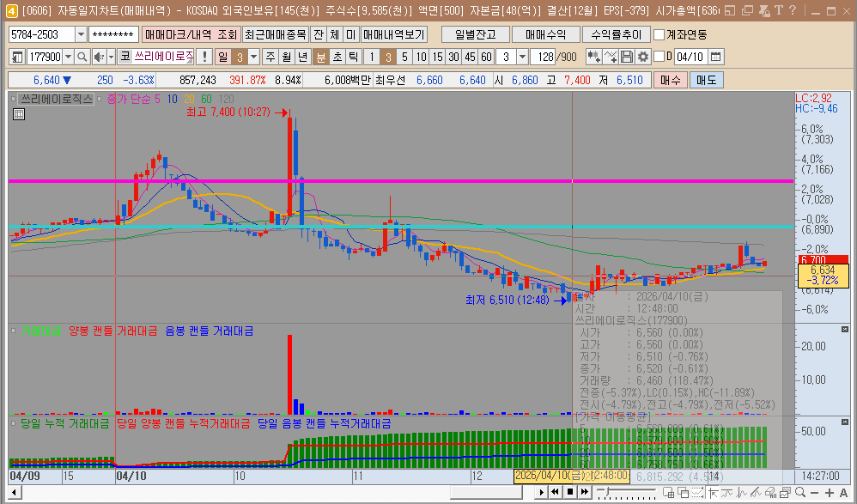
Task: Click the play button in chart replay controls
Action: [x=541, y=493]
